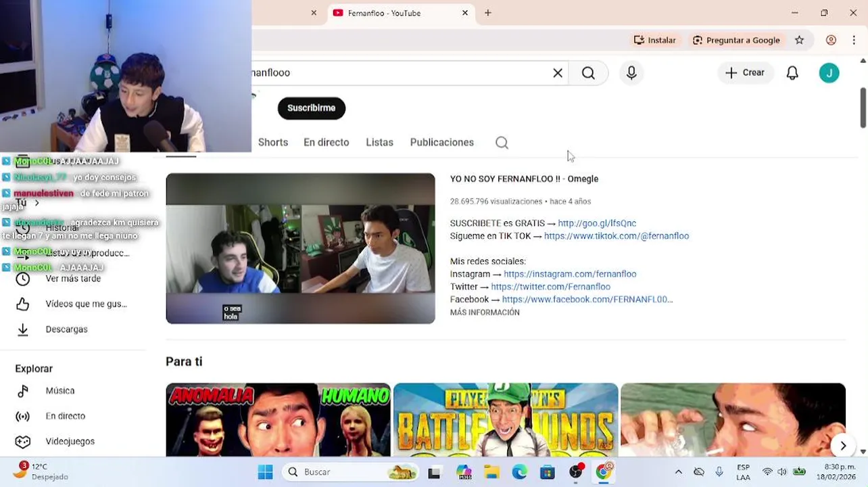Open the video title YO NO SOY FERNANFLOO
Viewport: 868px width, 487px height.
[524, 179]
